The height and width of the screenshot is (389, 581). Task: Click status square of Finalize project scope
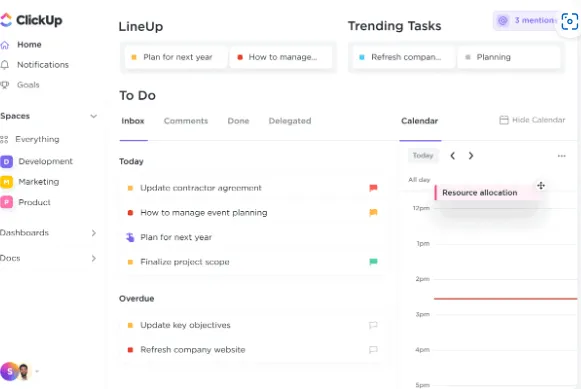pos(130,262)
